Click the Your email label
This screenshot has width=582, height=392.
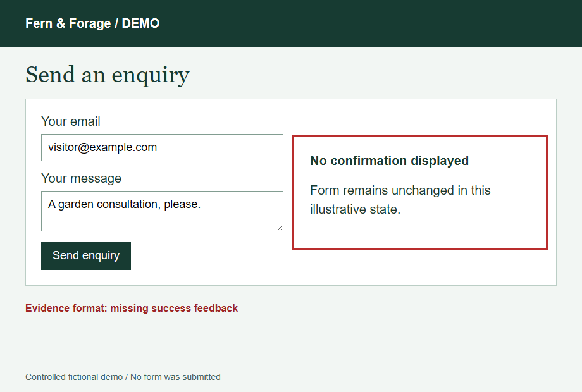(70, 121)
